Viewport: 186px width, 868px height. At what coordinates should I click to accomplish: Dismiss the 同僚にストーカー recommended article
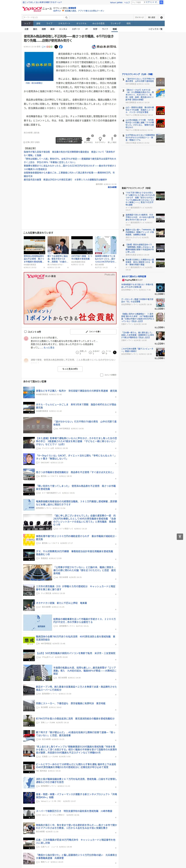click(116, 710)
